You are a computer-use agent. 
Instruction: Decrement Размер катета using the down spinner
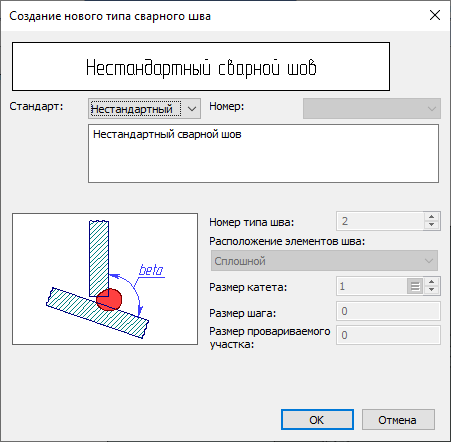[x=432, y=290]
